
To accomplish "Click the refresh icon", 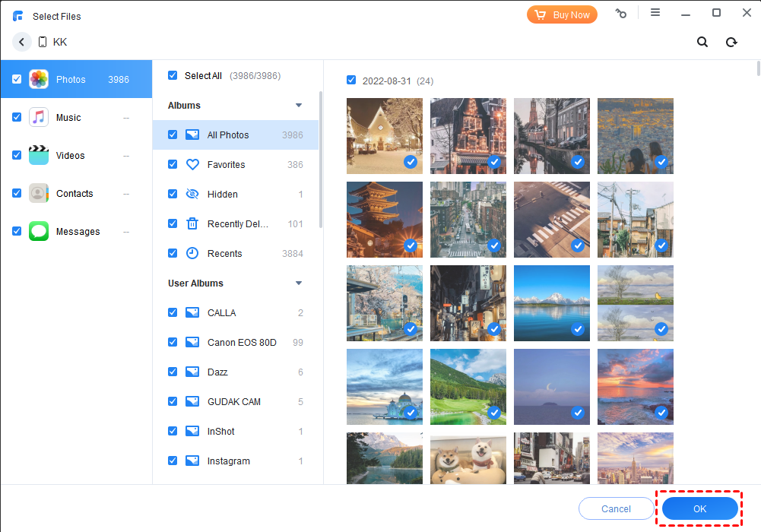I will [x=731, y=43].
